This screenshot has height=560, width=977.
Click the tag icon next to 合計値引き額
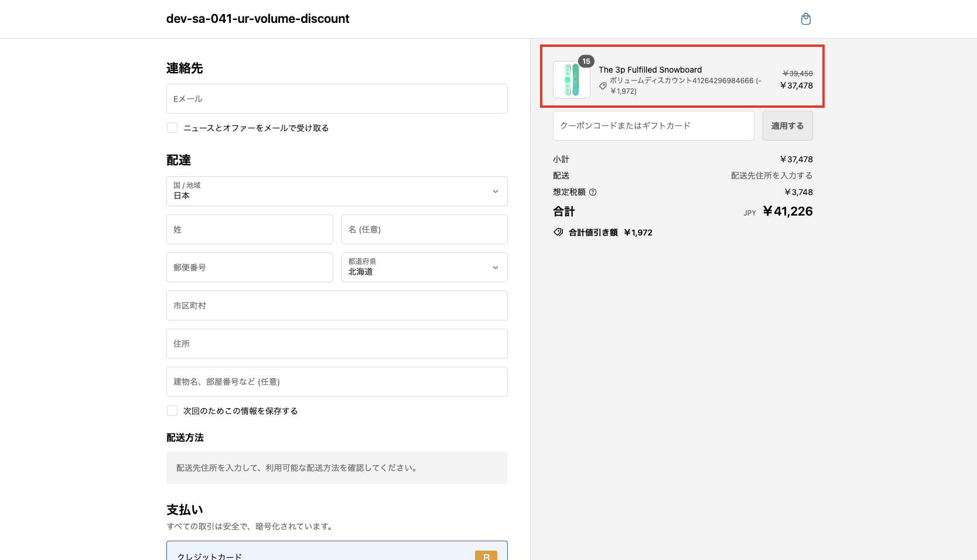[x=558, y=232]
